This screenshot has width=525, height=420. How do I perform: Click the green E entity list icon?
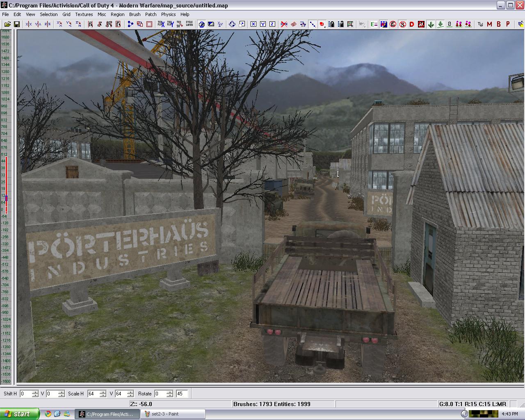pyautogui.click(x=374, y=24)
